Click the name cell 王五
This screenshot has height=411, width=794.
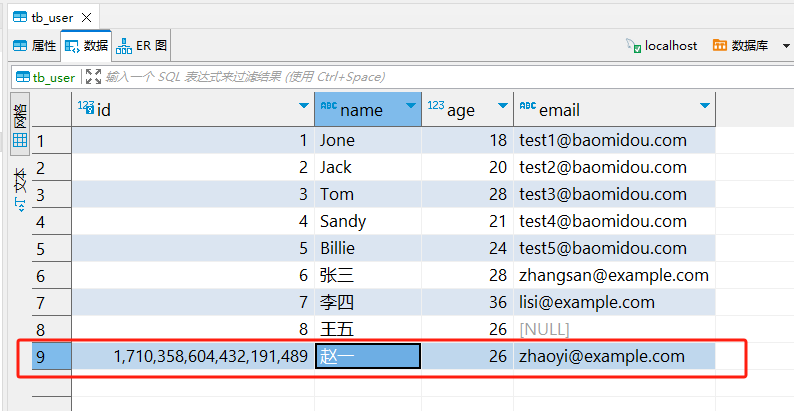(x=368, y=330)
